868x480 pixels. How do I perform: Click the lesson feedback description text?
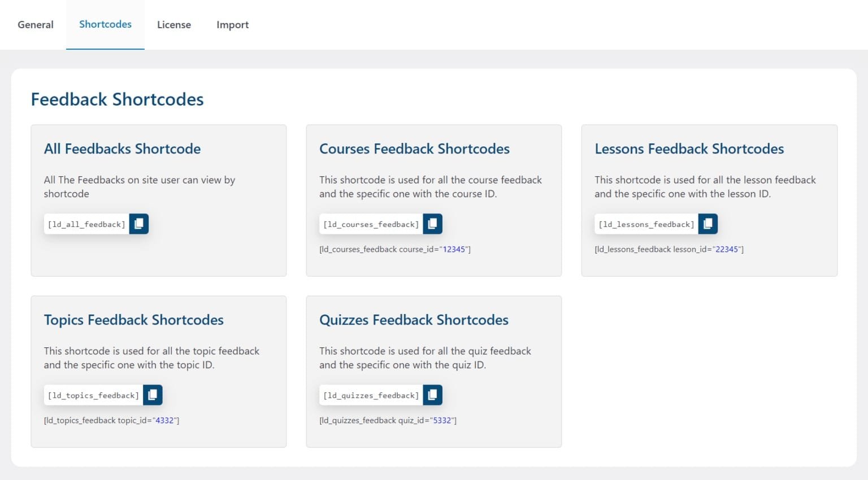pyautogui.click(x=705, y=187)
